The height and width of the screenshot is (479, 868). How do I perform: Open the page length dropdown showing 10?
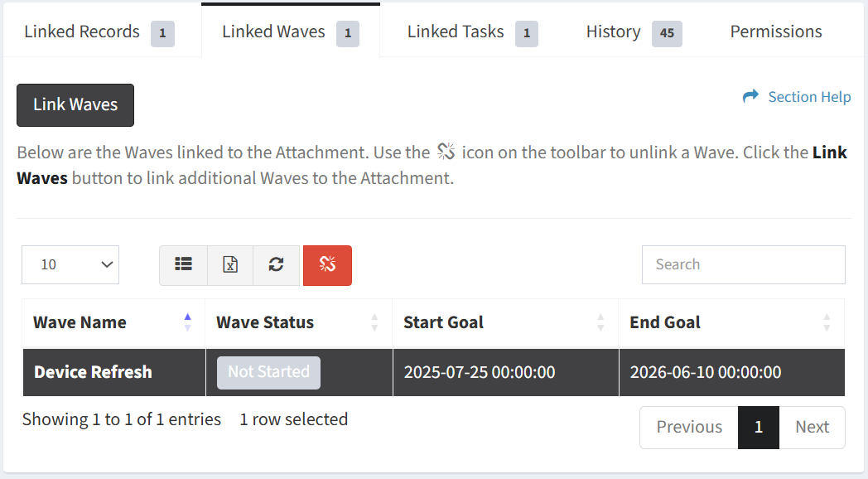(x=70, y=264)
